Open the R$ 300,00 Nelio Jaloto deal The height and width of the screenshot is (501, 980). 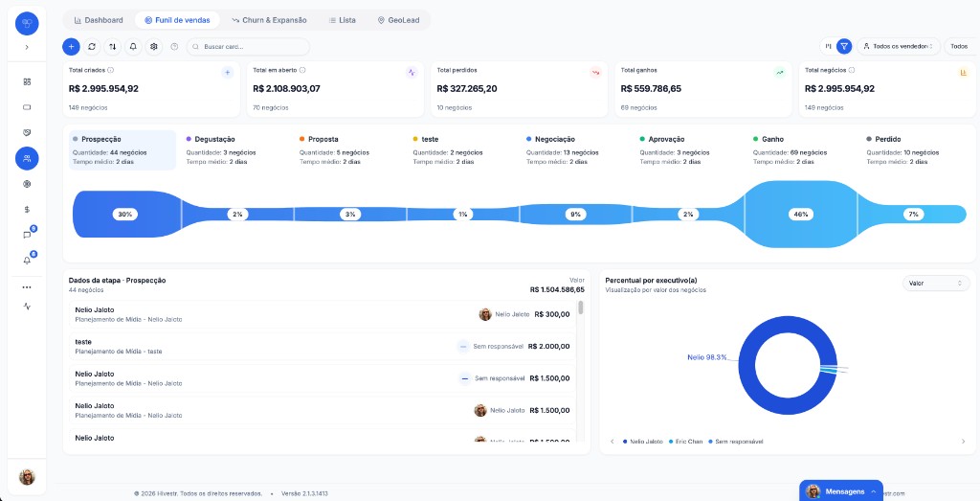click(323, 314)
